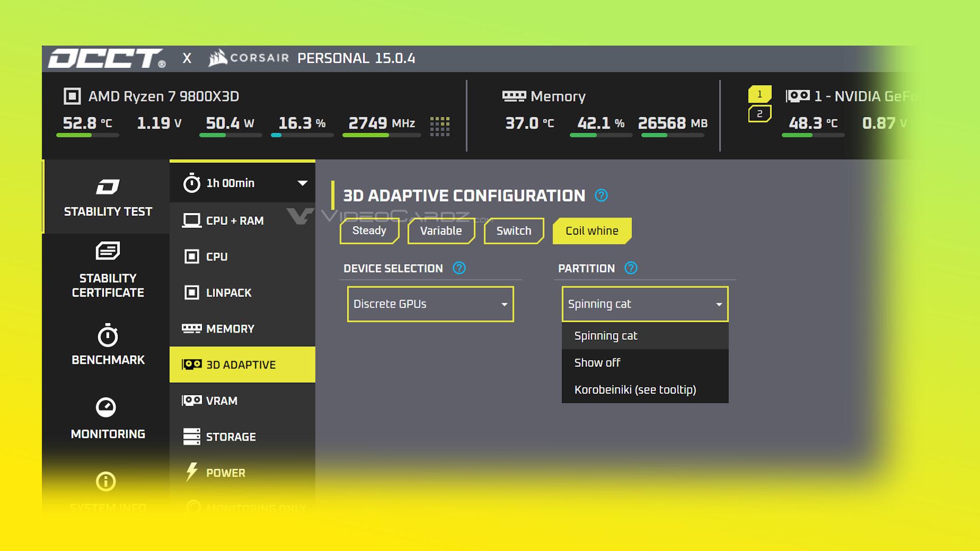Viewport: 980px width, 551px height.
Task: Choose Korobeiniki option from list
Action: pyautogui.click(x=635, y=390)
